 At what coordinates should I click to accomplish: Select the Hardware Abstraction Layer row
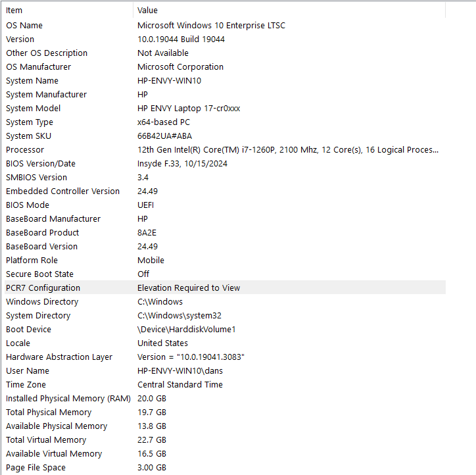click(225, 357)
